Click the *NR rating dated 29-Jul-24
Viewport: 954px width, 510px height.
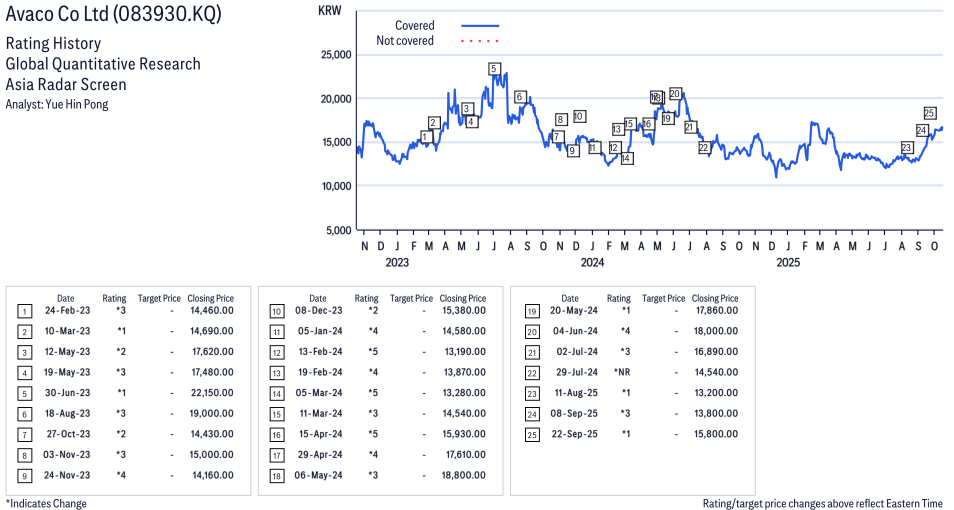coord(619,373)
